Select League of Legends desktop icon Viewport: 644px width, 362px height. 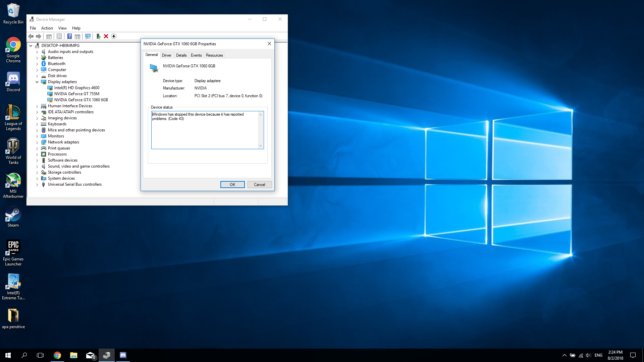click(x=13, y=117)
